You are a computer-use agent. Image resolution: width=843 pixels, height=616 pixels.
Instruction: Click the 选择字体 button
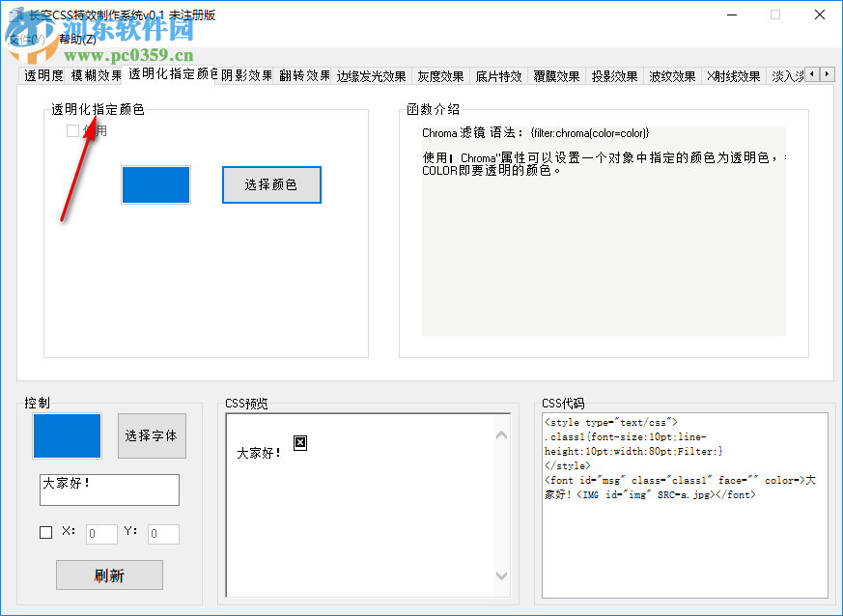click(152, 435)
